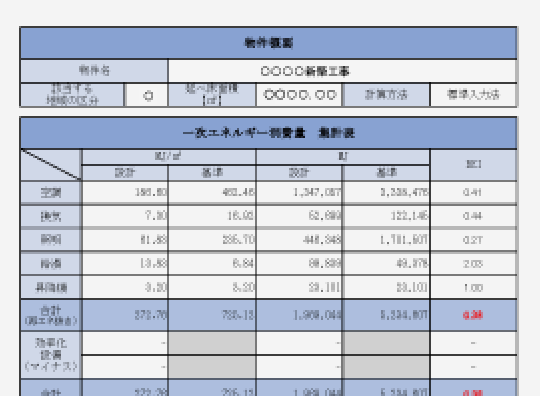The width and height of the screenshot is (540, 396).
Task: Click the 一次エネルギー消費量 集計表 title banner
Action: (x=269, y=133)
